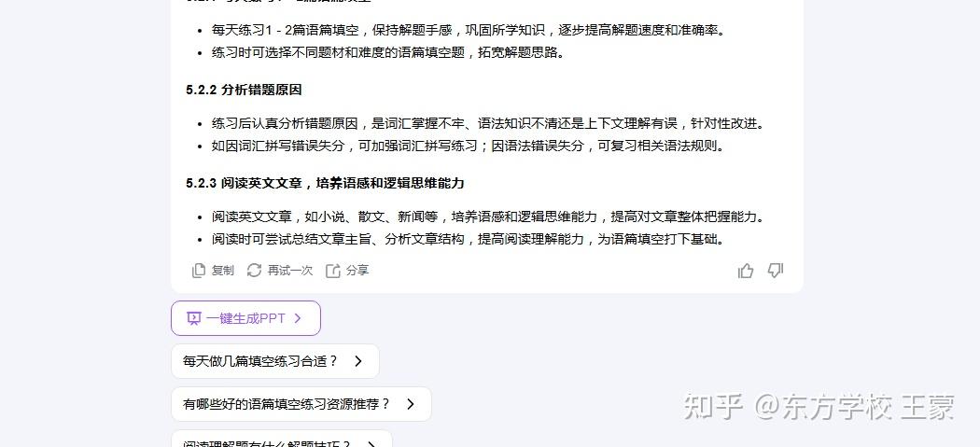Open the 分享 option
Screen dimensions: 980x447
(x=357, y=270)
